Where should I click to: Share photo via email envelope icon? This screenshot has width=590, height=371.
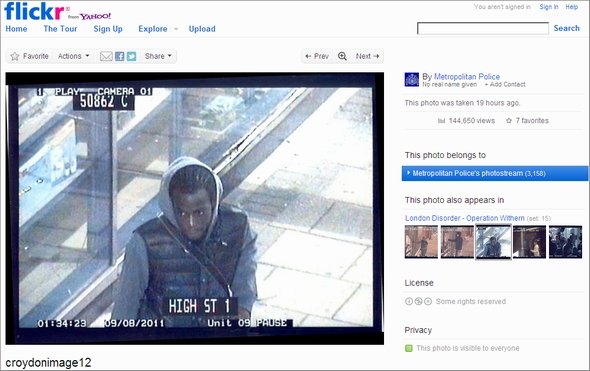click(106, 56)
